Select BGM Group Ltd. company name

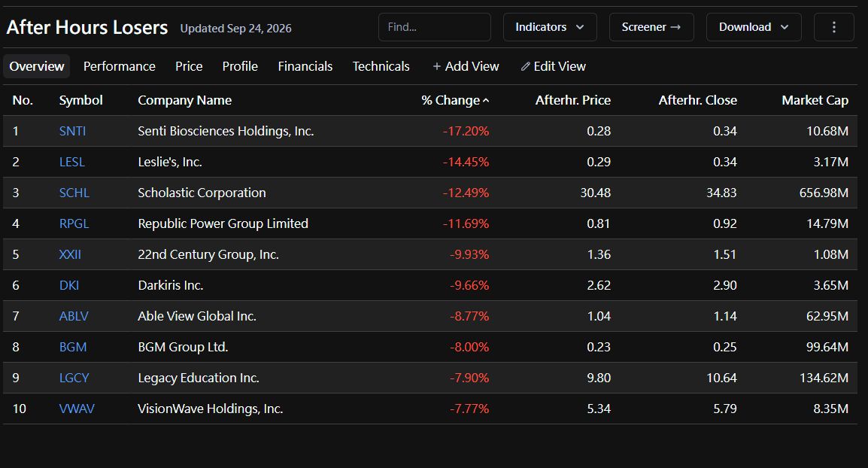tap(184, 348)
